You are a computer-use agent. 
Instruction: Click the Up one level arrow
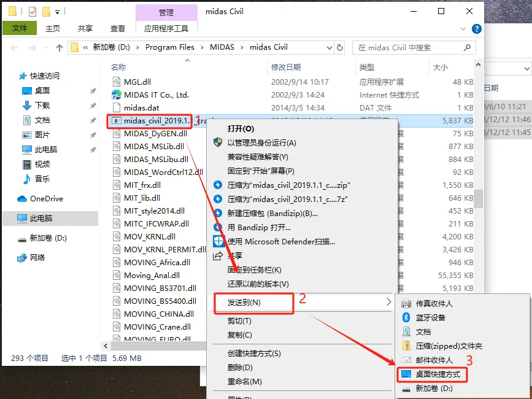point(60,48)
